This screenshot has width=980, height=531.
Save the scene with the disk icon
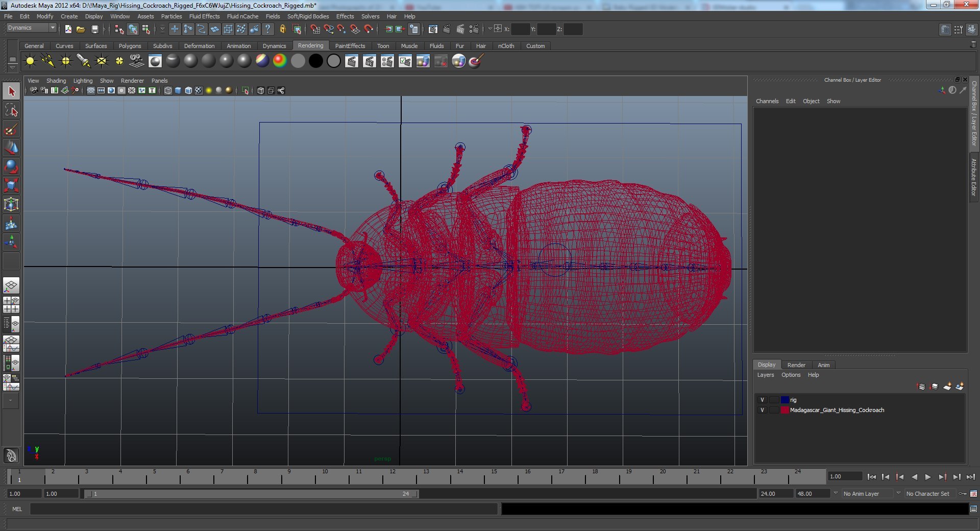point(94,29)
